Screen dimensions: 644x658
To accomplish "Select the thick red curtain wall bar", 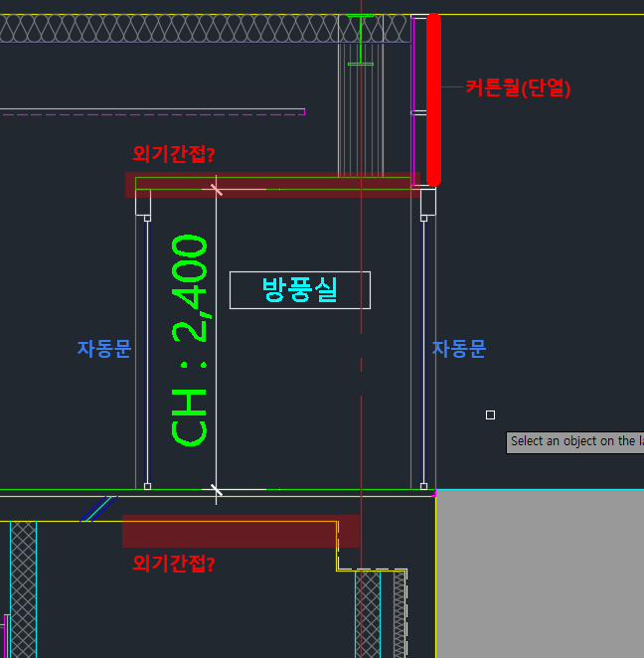I will 433,99.
